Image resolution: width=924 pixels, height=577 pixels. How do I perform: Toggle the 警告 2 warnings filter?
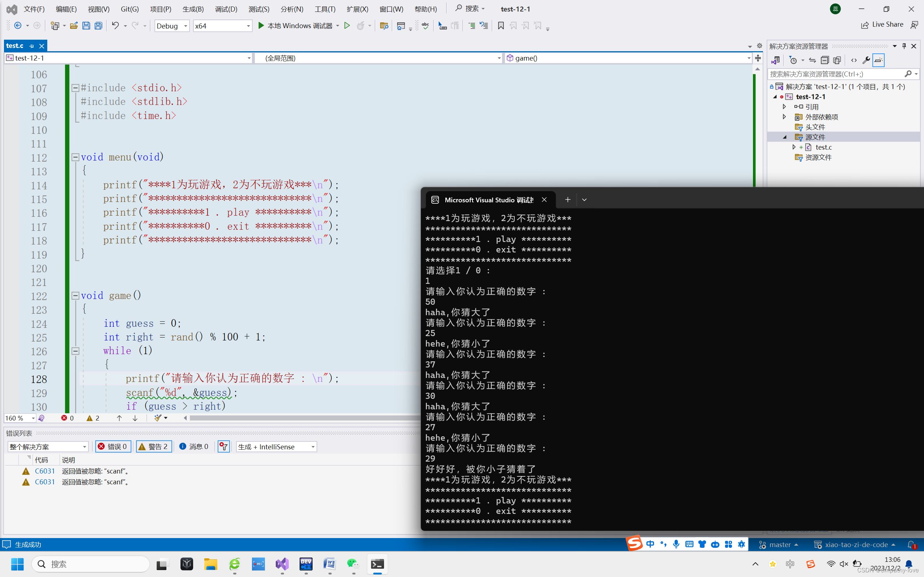coord(153,446)
